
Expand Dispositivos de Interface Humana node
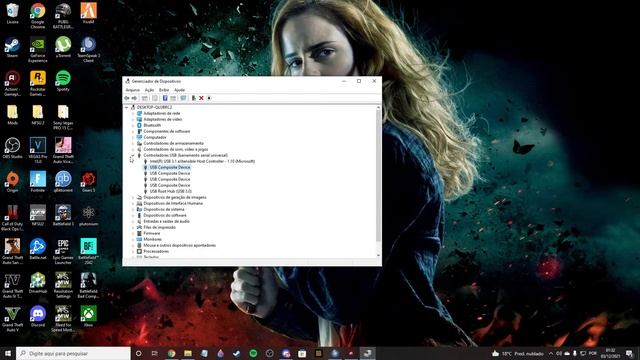click(133, 203)
